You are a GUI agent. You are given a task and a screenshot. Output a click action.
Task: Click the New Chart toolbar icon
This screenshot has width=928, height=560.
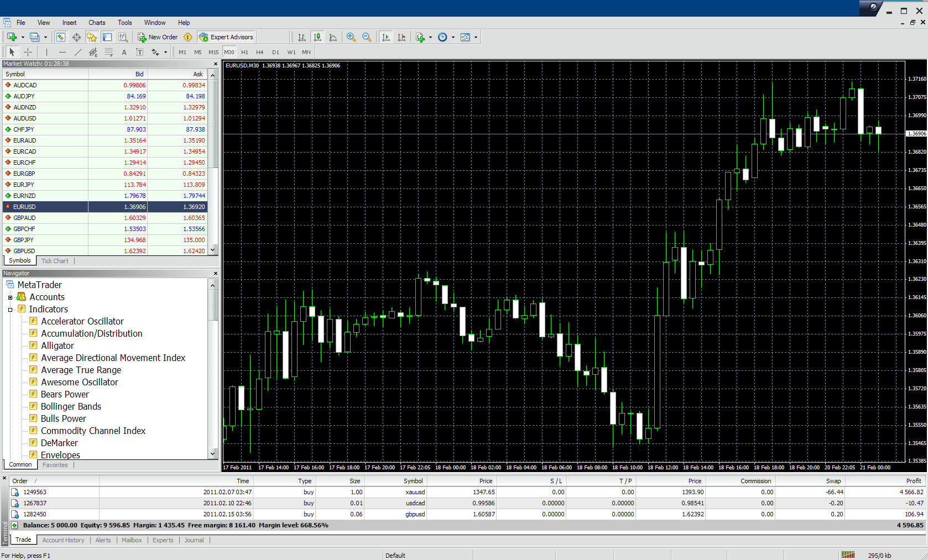(12, 37)
